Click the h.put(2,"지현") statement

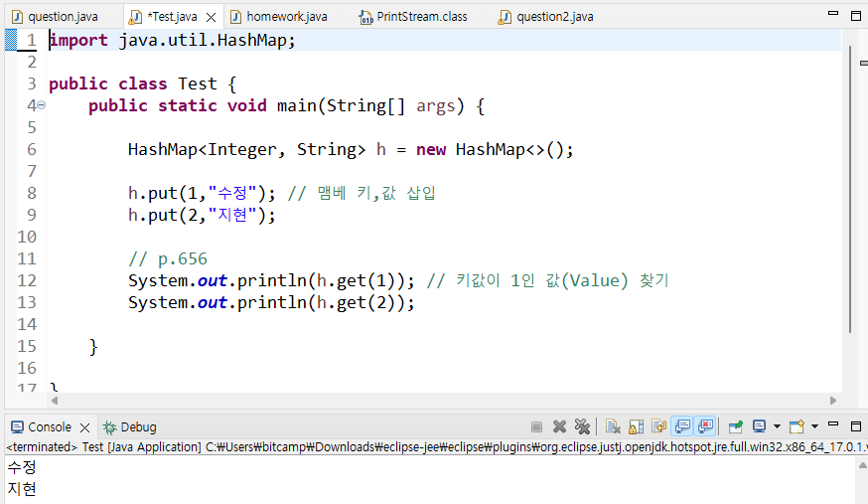(x=202, y=215)
